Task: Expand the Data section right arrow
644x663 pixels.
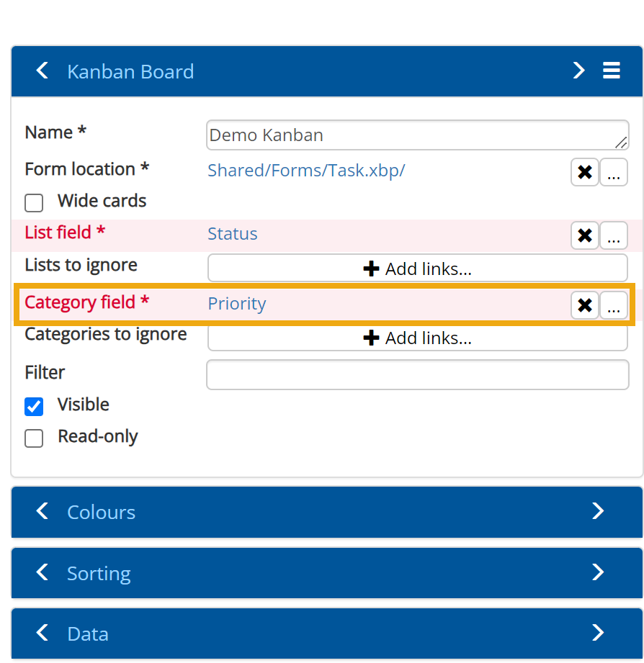Action: (x=597, y=633)
